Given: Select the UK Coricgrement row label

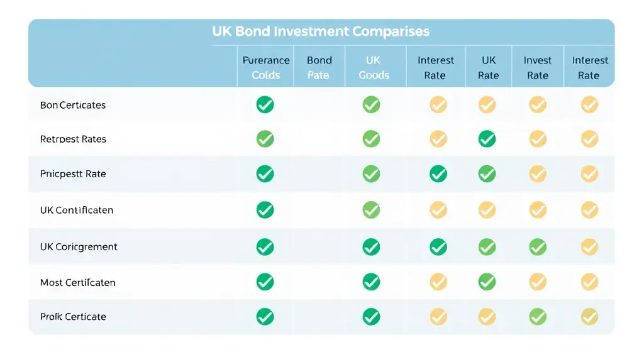Looking at the screenshot, I should (79, 246).
